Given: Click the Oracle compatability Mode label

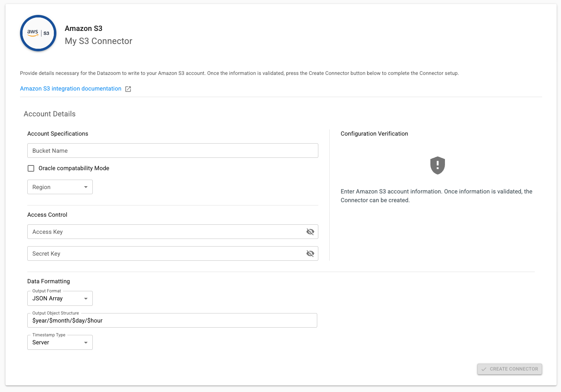Looking at the screenshot, I should (x=74, y=168).
